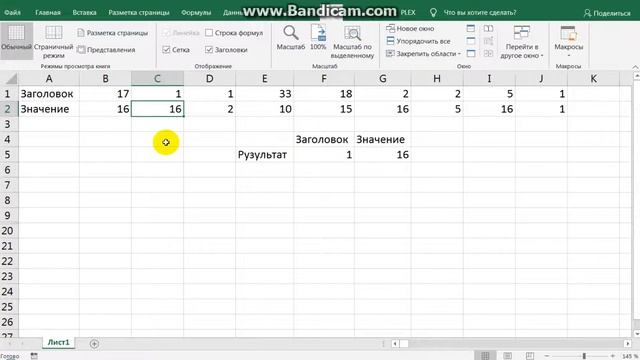
Task: Select cell A2 containing Значение
Action: (x=49, y=109)
